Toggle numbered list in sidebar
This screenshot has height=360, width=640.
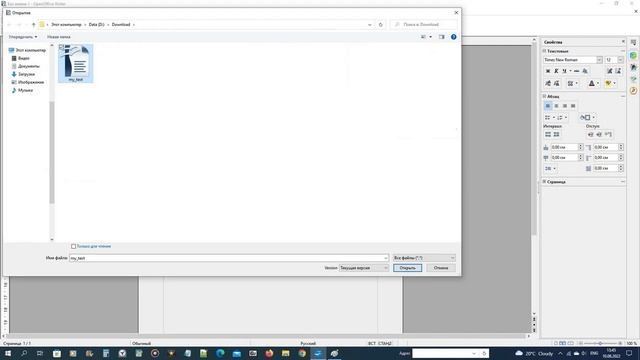tap(560, 118)
